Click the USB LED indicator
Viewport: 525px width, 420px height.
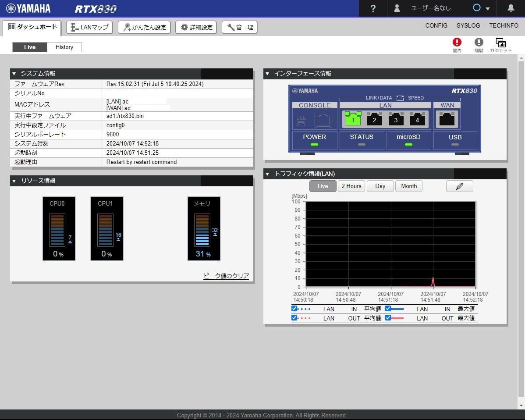(455, 144)
